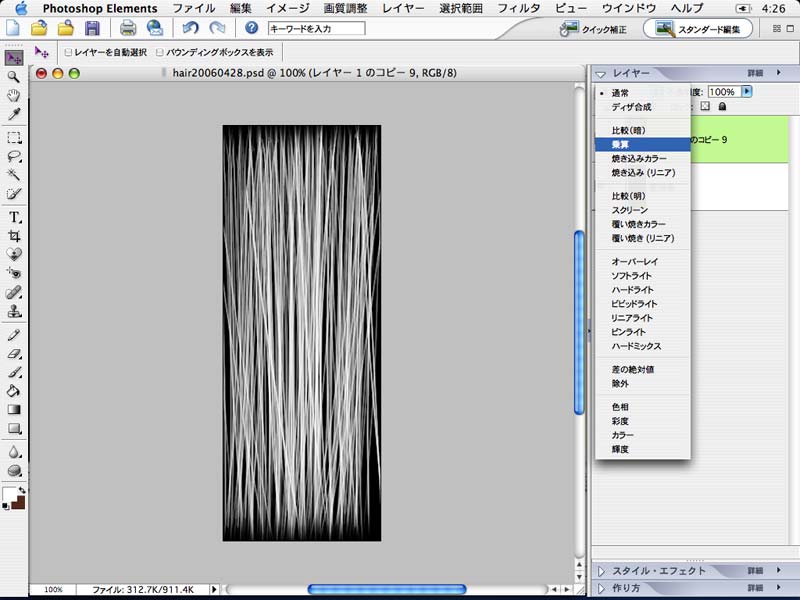Open the opacity 100% dropdown arrow

coord(746,91)
